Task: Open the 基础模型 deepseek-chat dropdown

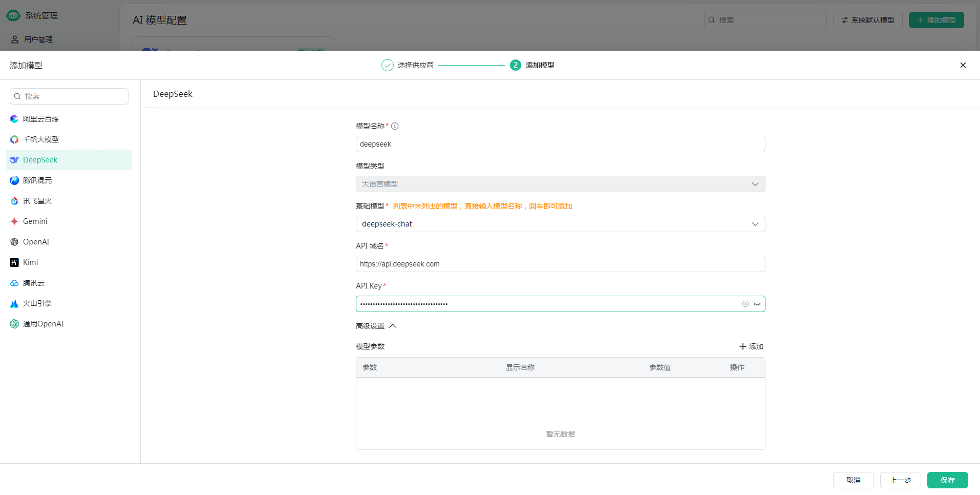Action: (560, 224)
